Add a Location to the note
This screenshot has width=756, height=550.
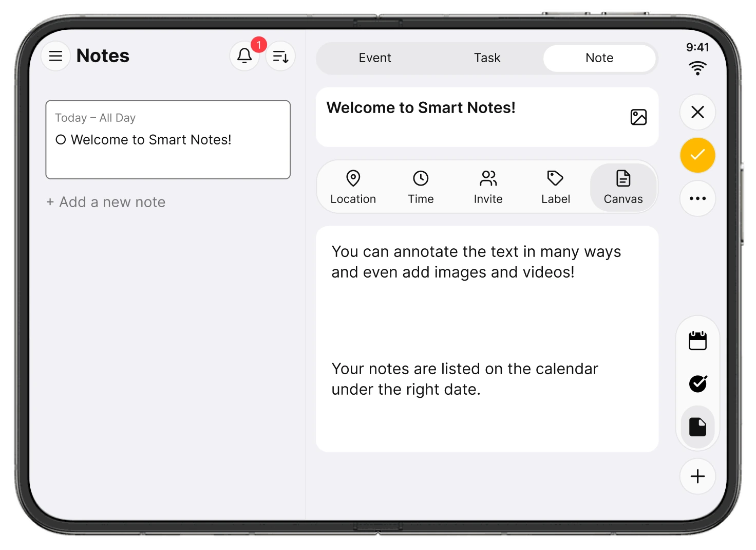pyautogui.click(x=353, y=187)
